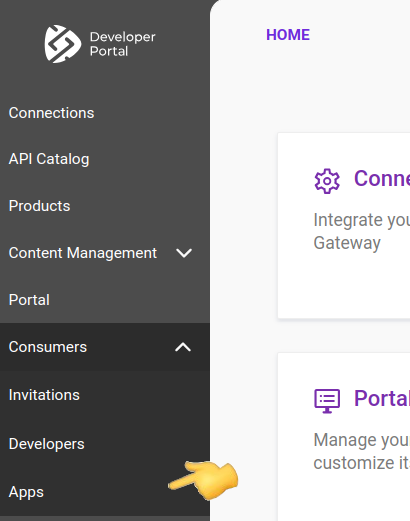Click the monitor icon on Portal card

tap(327, 401)
